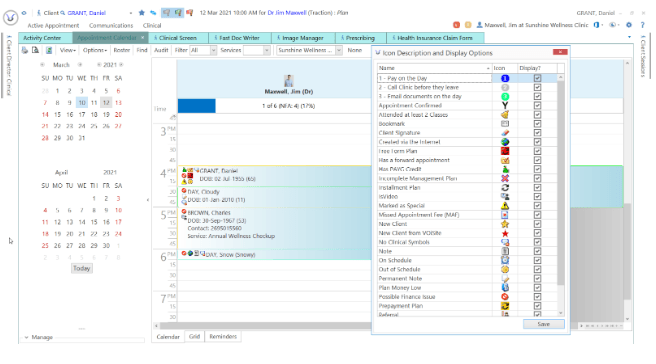
Task: Click the Pay on the Day blue icon
Action: coord(505,78)
